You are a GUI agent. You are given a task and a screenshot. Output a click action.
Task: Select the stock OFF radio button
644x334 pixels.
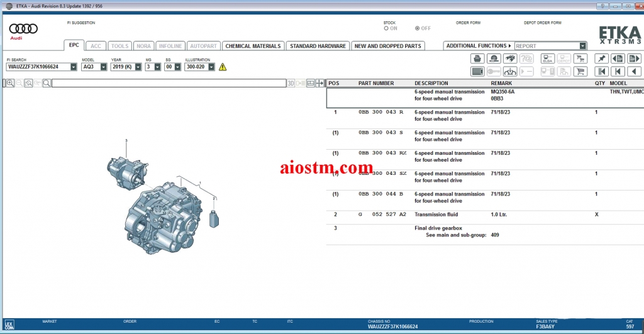pyautogui.click(x=418, y=28)
